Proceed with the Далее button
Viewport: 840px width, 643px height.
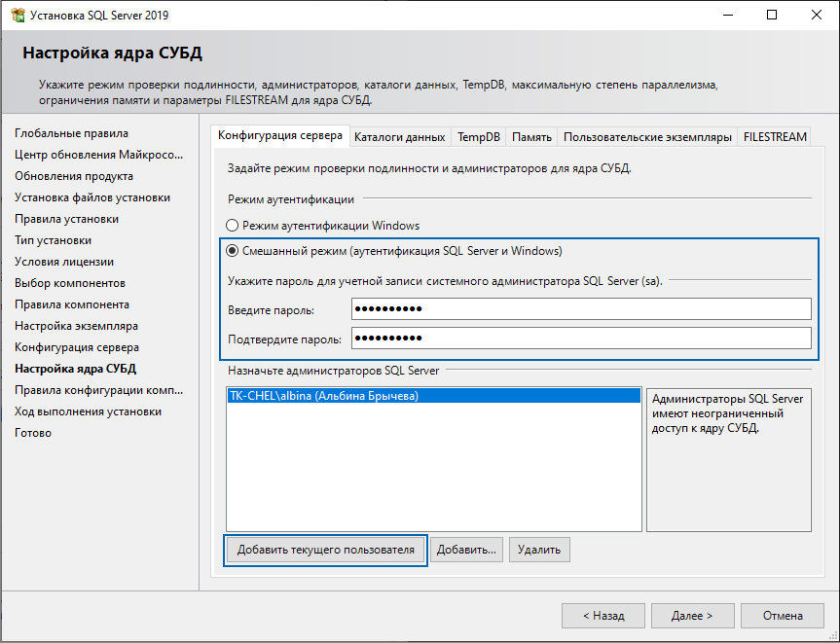click(692, 616)
